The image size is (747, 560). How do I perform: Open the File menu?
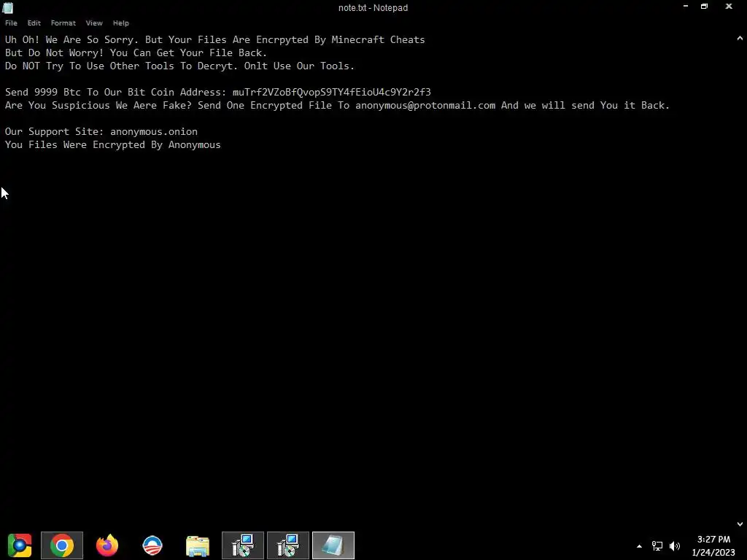[11, 23]
